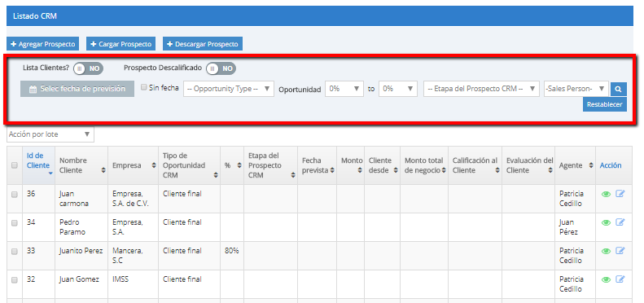Open the Opportunity Type dropdown
The height and width of the screenshot is (303, 644).
pos(228,89)
